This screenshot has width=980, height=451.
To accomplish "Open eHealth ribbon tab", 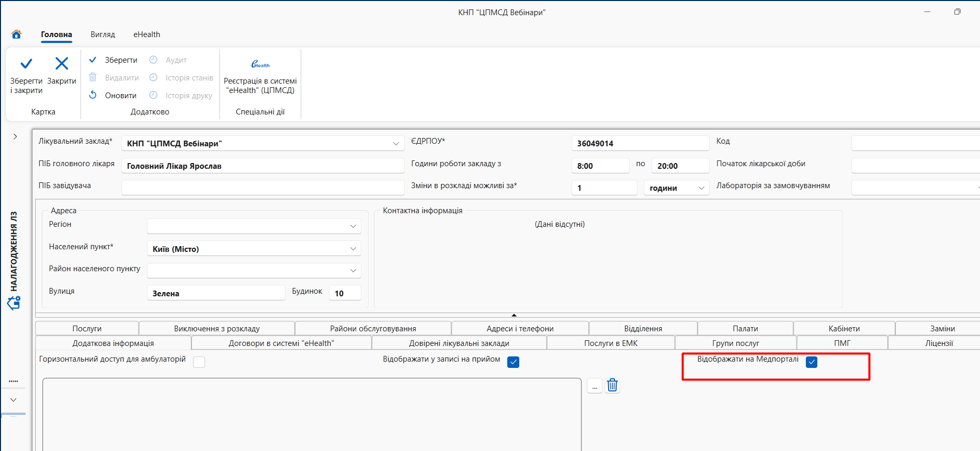I will [x=146, y=34].
